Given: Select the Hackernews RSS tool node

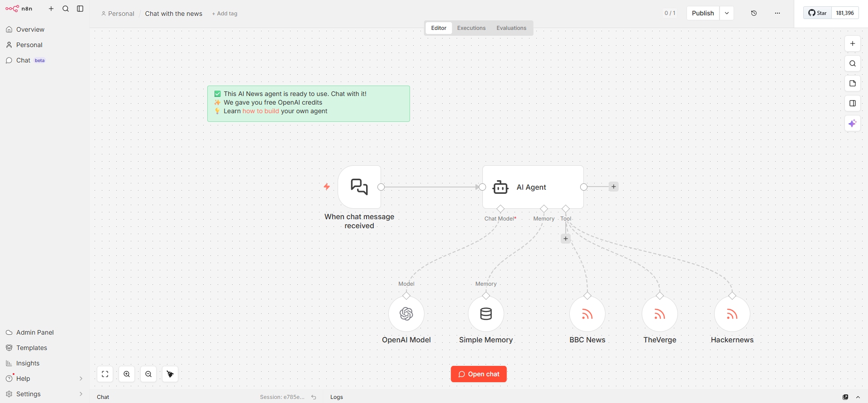Looking at the screenshot, I should (x=732, y=314).
